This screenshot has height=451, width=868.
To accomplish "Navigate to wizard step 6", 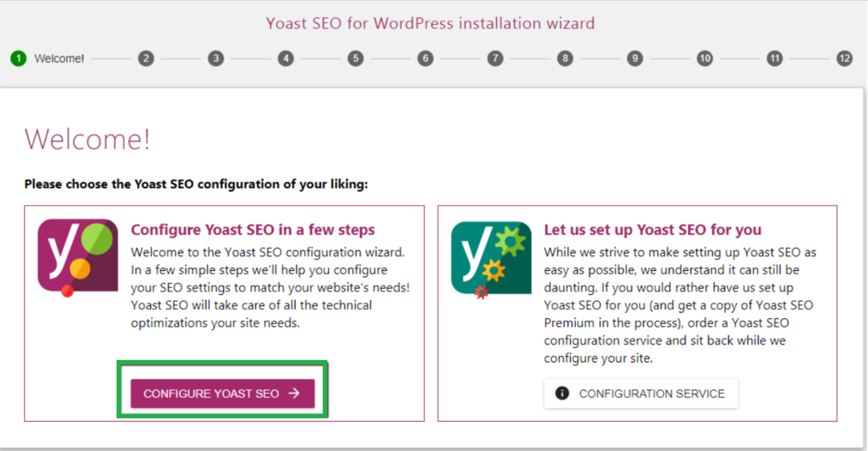I will [x=425, y=58].
